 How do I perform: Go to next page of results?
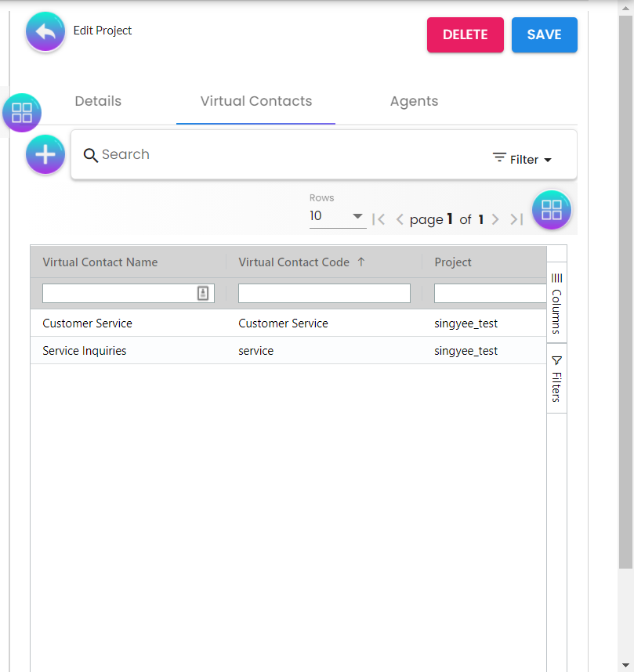tap(495, 219)
